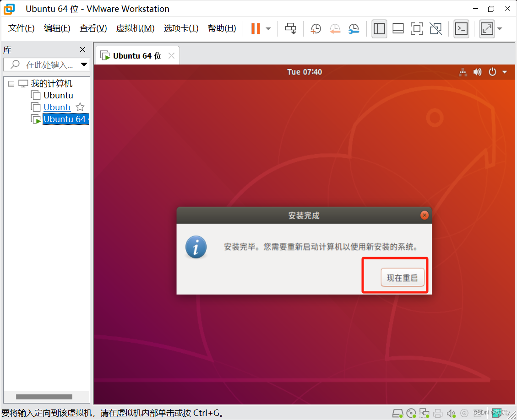Open the 查看(V) menu

(x=93, y=28)
